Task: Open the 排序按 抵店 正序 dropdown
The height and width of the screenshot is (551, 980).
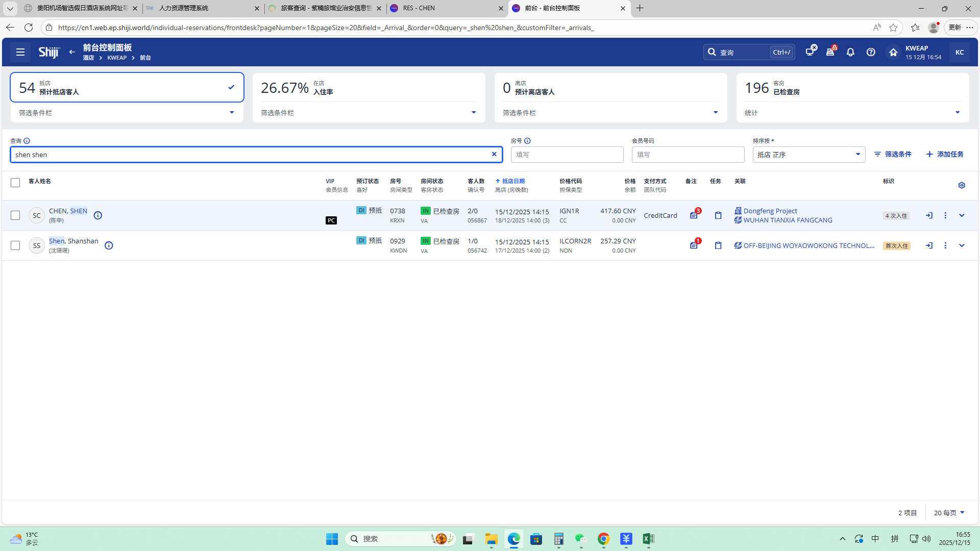Action: 808,155
